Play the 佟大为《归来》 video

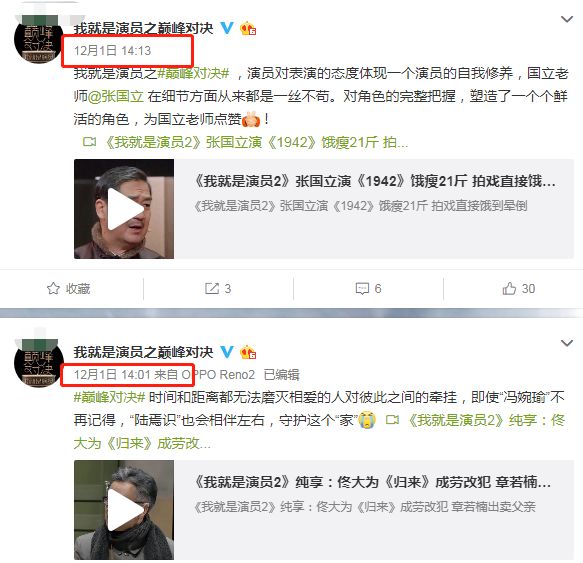(x=124, y=510)
